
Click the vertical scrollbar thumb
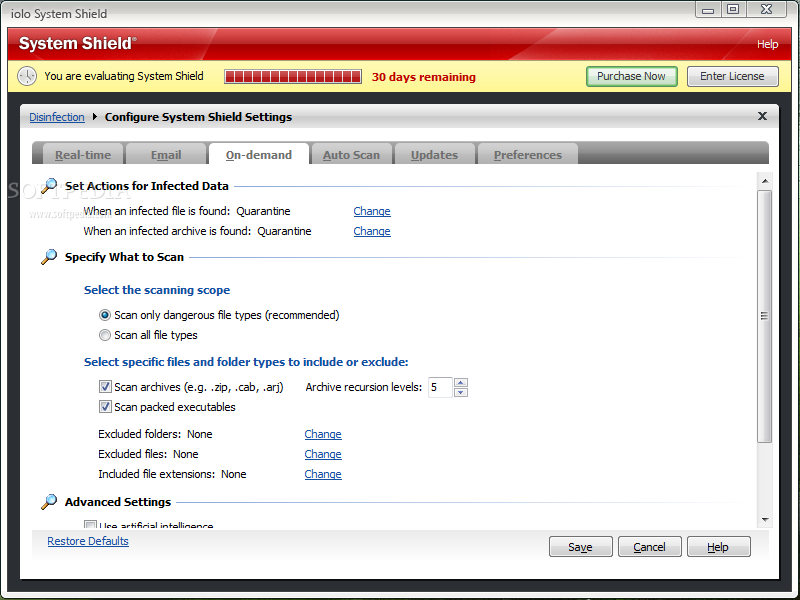coord(764,316)
